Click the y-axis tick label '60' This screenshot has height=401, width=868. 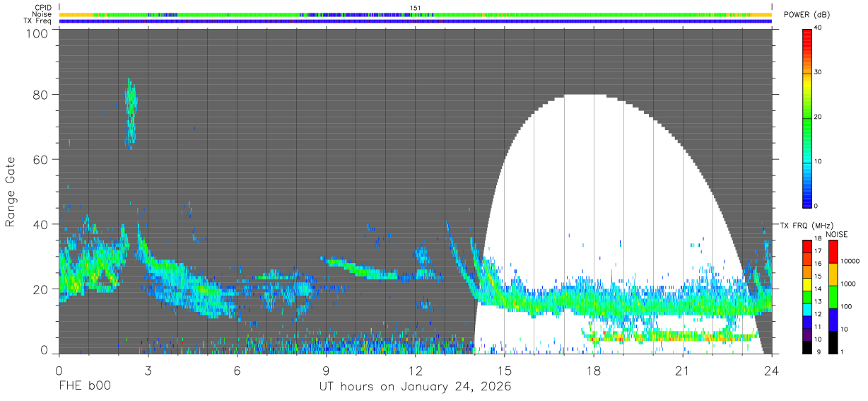[40, 160]
